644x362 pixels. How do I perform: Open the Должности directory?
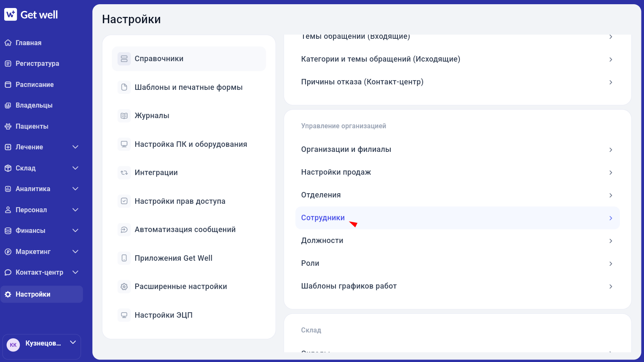coord(458,240)
